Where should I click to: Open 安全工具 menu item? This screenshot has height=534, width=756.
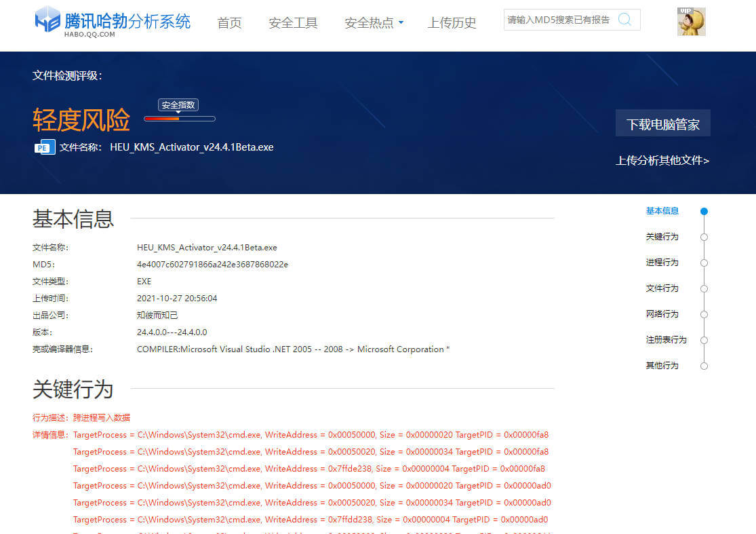click(293, 22)
